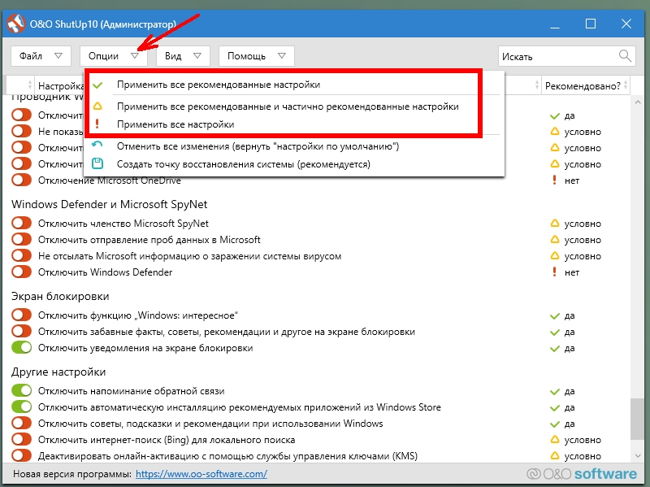Open the Помощь dropdown menu
The width and height of the screenshot is (650, 487).
click(257, 56)
